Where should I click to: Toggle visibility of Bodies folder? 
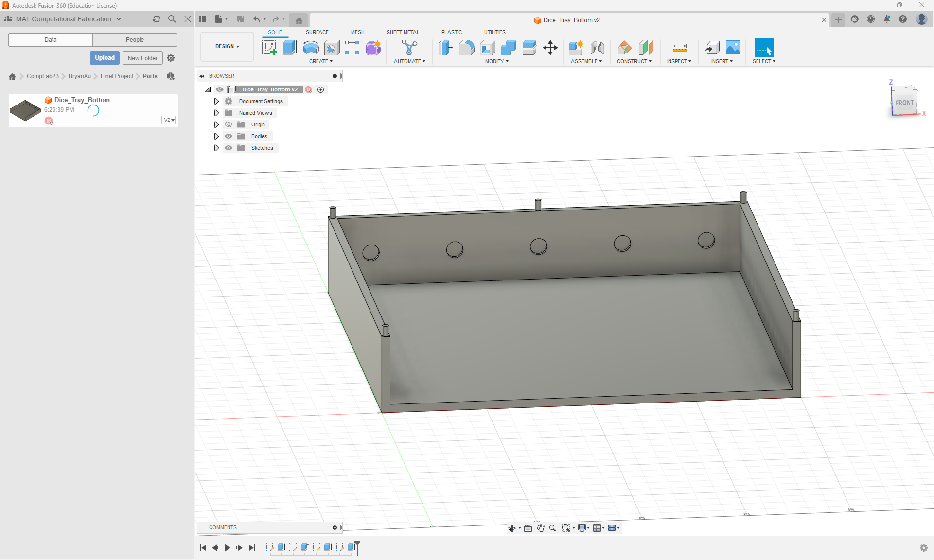[x=228, y=136]
